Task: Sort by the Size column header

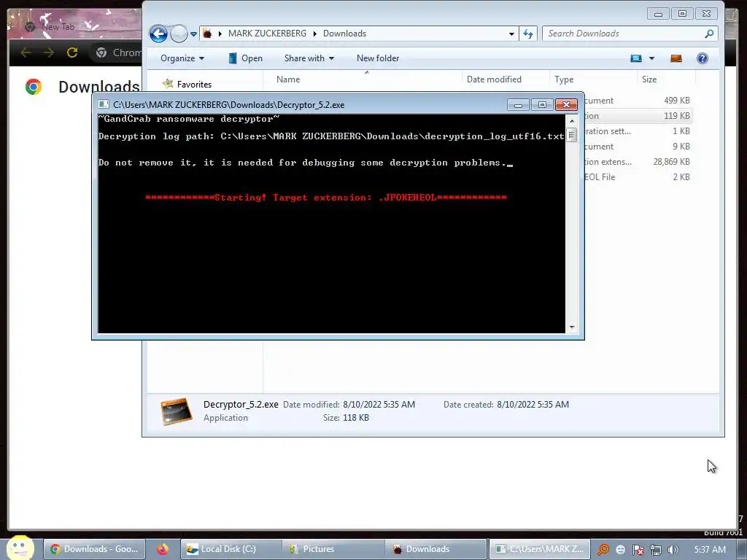Action: pos(666,79)
